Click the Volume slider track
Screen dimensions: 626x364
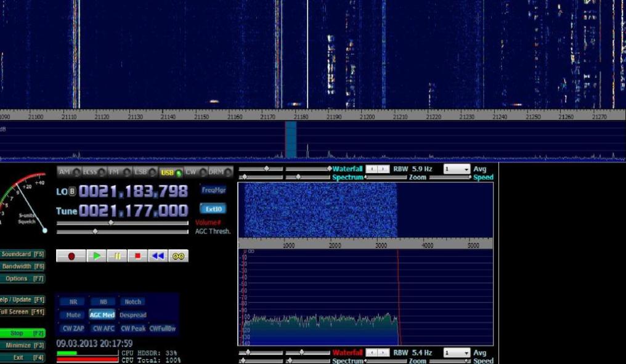pos(123,222)
